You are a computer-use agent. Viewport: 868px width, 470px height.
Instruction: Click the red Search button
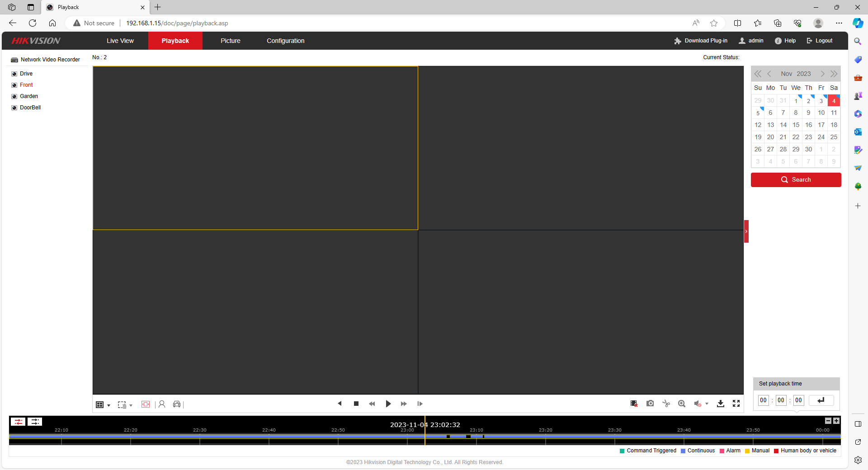pos(796,180)
